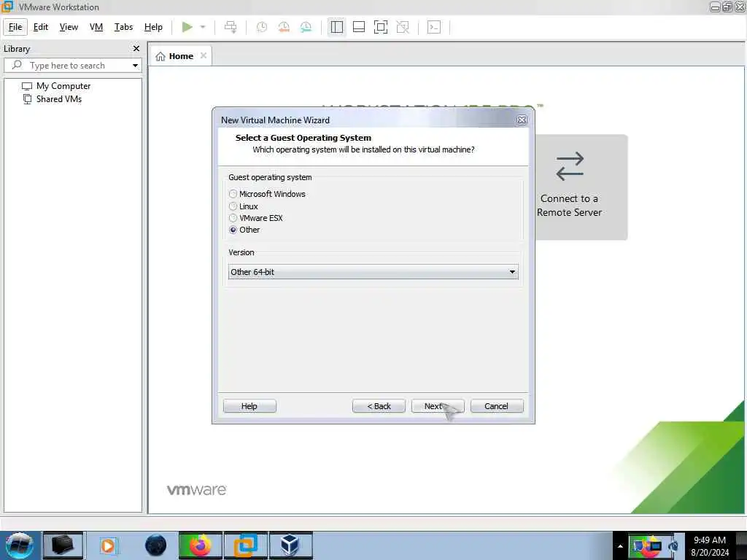Toggle the thumbnail bar view icon
Screen dimensions: 747x560
pyautogui.click(x=359, y=27)
